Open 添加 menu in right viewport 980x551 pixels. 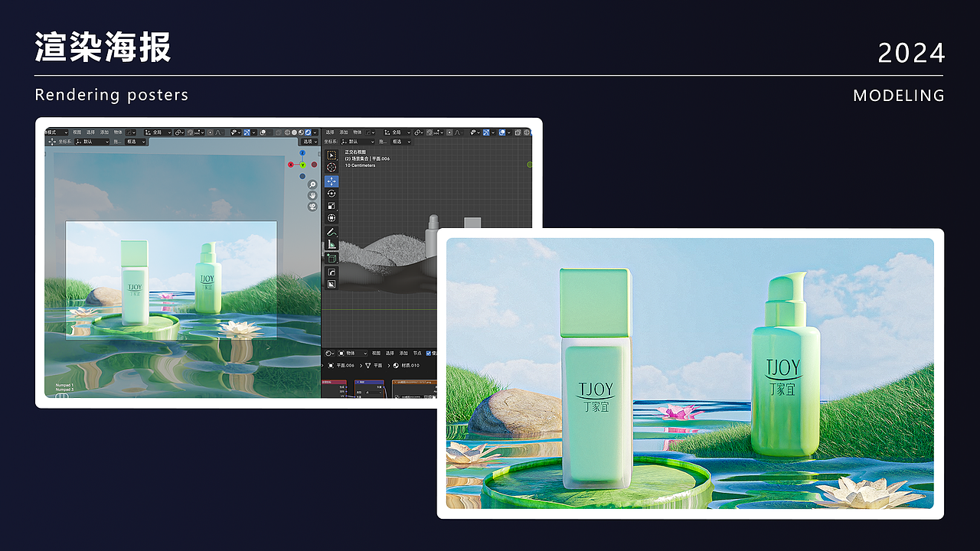point(344,132)
